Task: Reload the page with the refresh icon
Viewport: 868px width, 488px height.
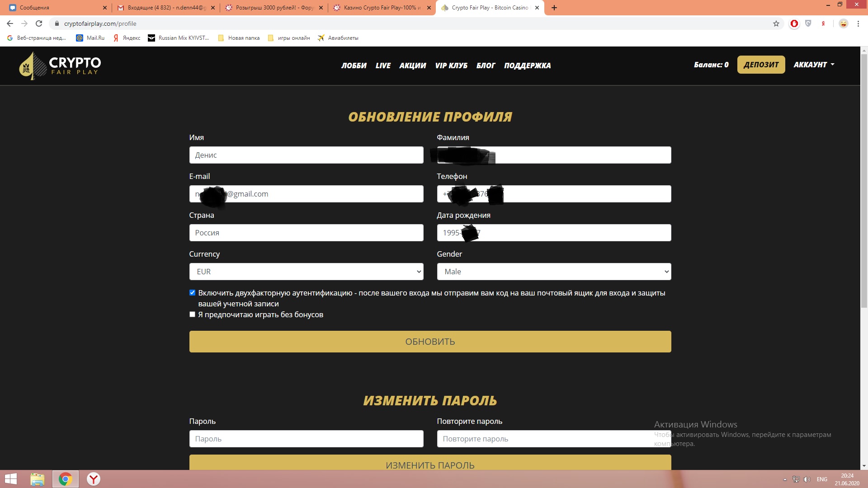Action: coord(39,23)
